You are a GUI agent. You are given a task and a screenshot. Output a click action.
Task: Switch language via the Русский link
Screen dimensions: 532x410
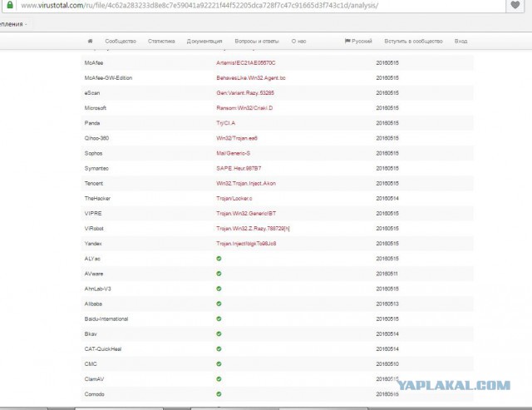(362, 41)
